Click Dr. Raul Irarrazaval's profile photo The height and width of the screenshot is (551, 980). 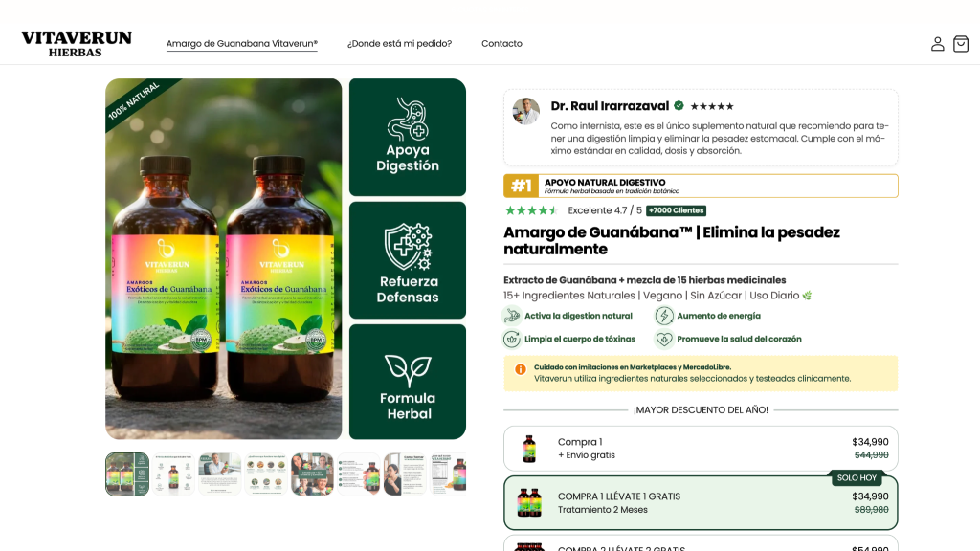[525, 111]
